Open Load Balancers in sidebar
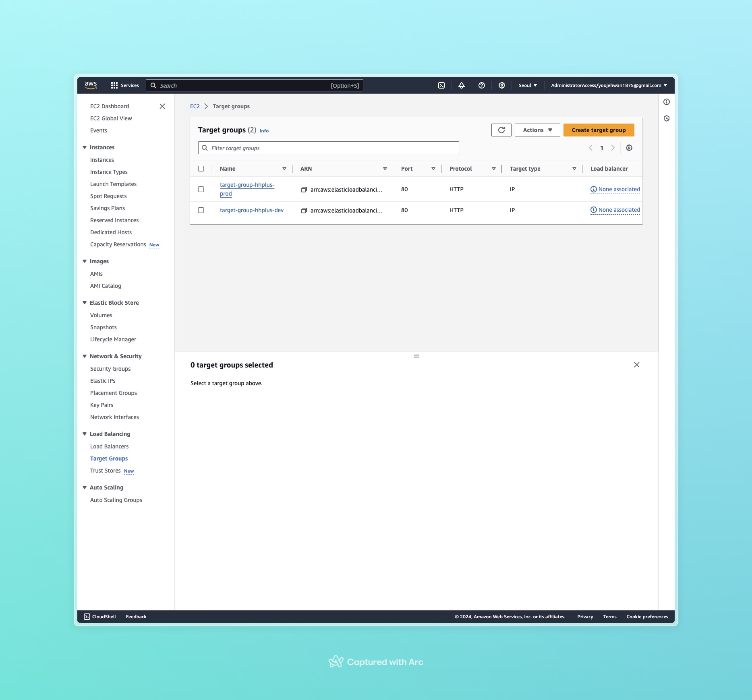This screenshot has width=752, height=700. pos(110,446)
